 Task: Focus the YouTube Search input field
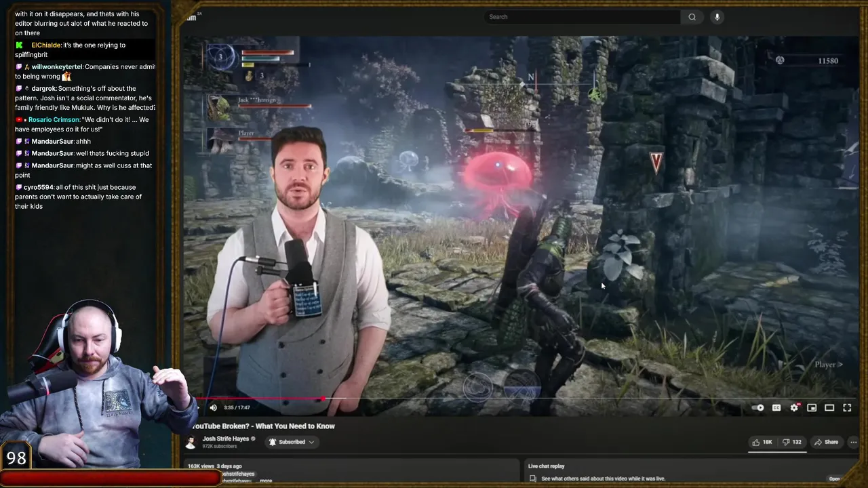pyautogui.click(x=583, y=17)
